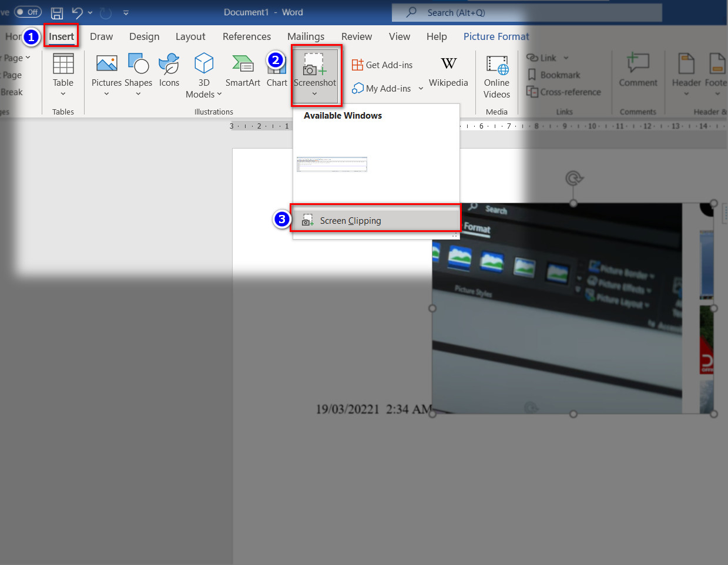Image resolution: width=728 pixels, height=565 pixels.
Task: Click the inserted picture in the document
Action: 573,308
